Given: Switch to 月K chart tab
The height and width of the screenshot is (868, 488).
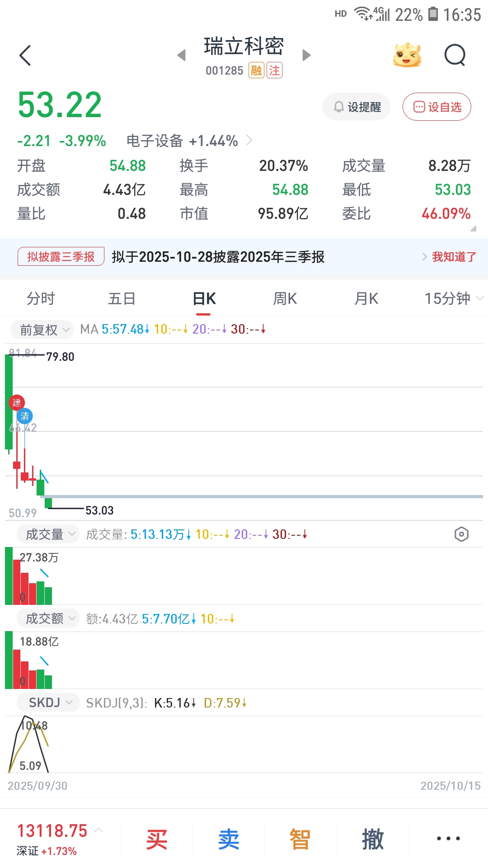Looking at the screenshot, I should click(366, 298).
